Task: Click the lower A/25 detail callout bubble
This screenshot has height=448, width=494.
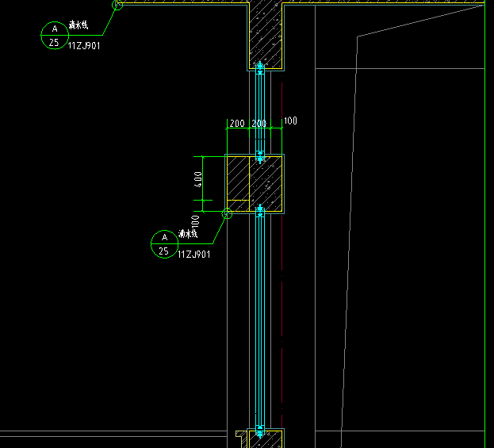Action: [164, 244]
